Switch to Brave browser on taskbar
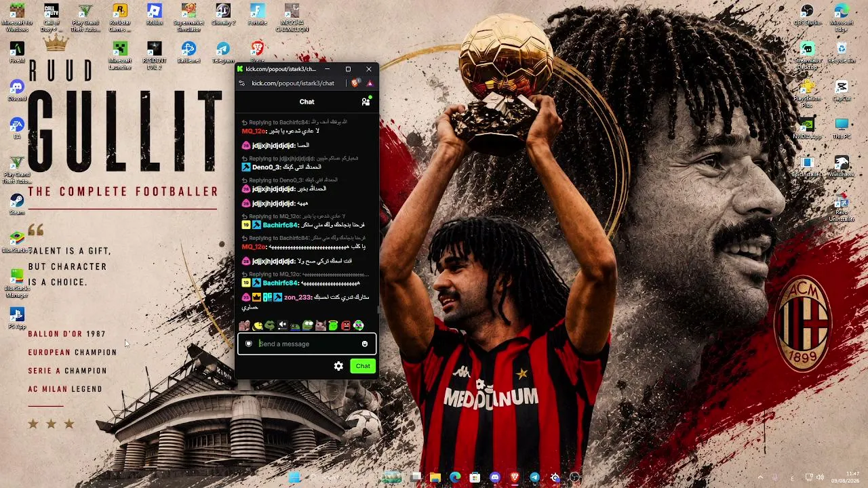 point(515,478)
